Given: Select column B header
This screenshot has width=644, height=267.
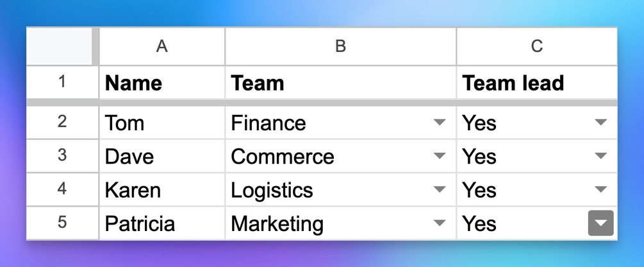Looking at the screenshot, I should [x=340, y=46].
